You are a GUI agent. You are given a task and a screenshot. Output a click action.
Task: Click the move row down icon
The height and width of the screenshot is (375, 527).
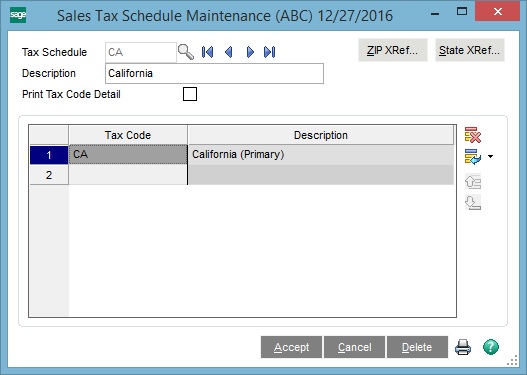pos(473,203)
